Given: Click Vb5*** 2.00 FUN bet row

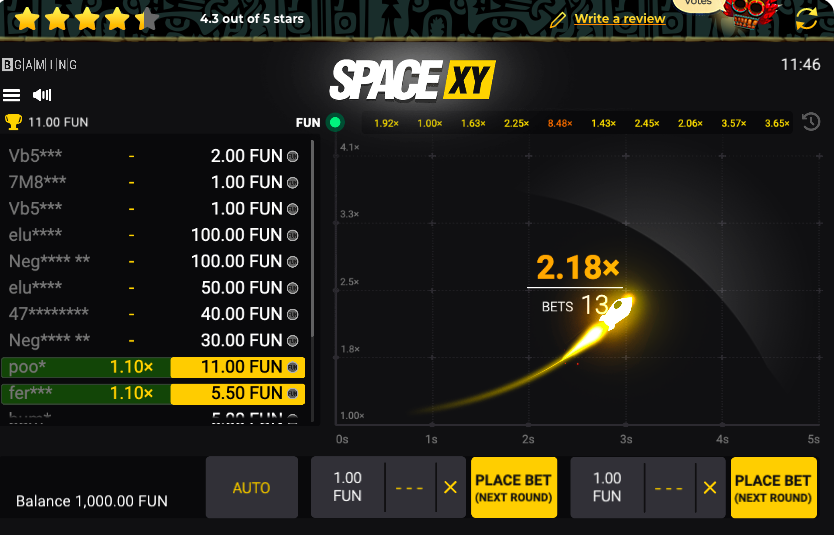Looking at the screenshot, I should coord(154,156).
